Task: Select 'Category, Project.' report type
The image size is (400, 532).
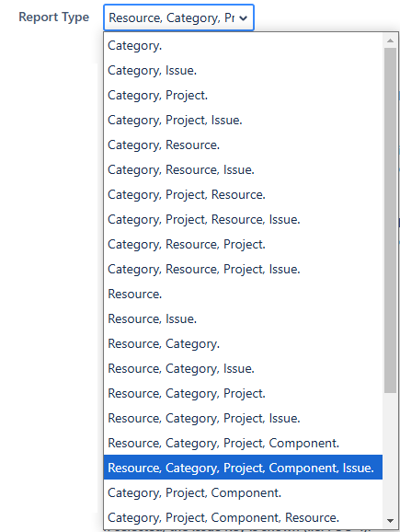Action: tap(243, 95)
